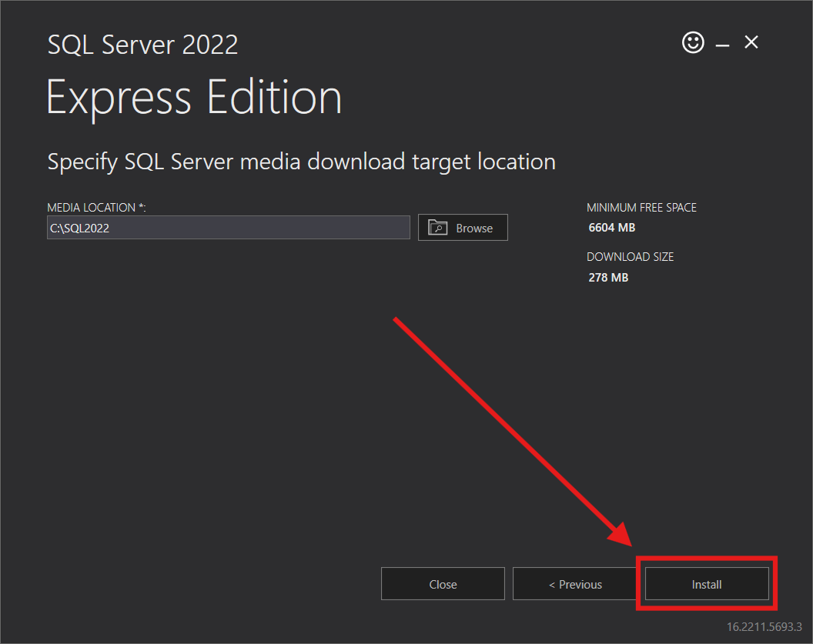The image size is (813, 644).
Task: Click the SQL Server 2022 title text
Action: pos(142,45)
